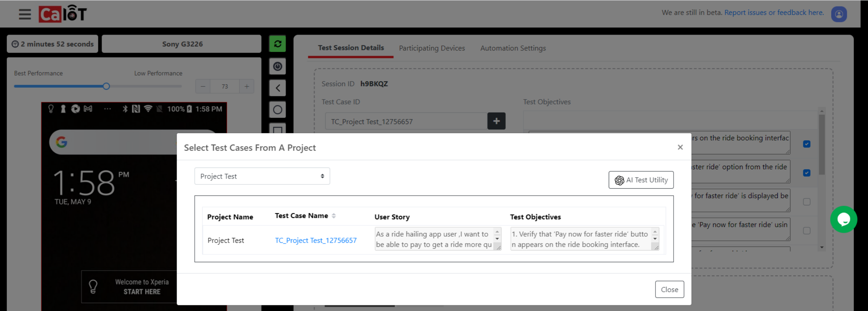Click the CaloT logo
The image size is (868, 311).
click(x=63, y=14)
